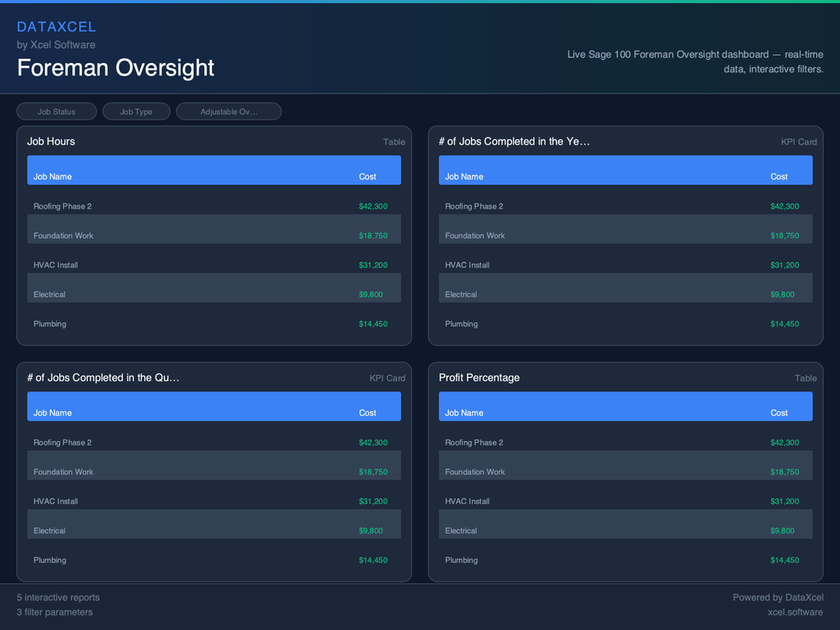This screenshot has width=840, height=630.
Task: Open the Job Status filter
Action: point(56,111)
